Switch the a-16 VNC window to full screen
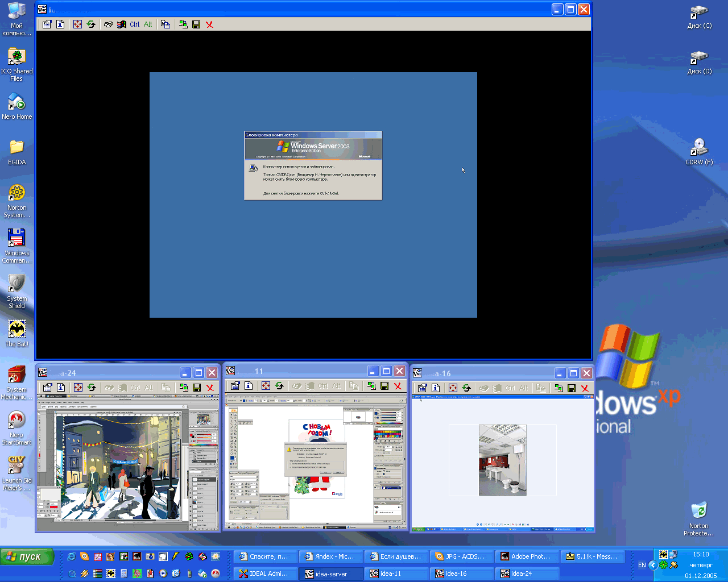Image resolution: width=728 pixels, height=582 pixels. point(453,388)
